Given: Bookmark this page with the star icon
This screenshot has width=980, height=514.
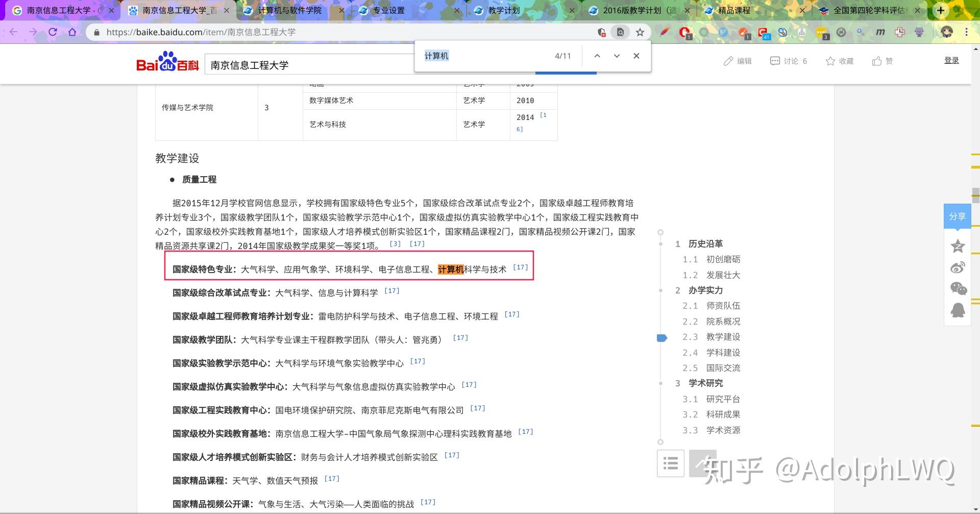Looking at the screenshot, I should pyautogui.click(x=640, y=32).
